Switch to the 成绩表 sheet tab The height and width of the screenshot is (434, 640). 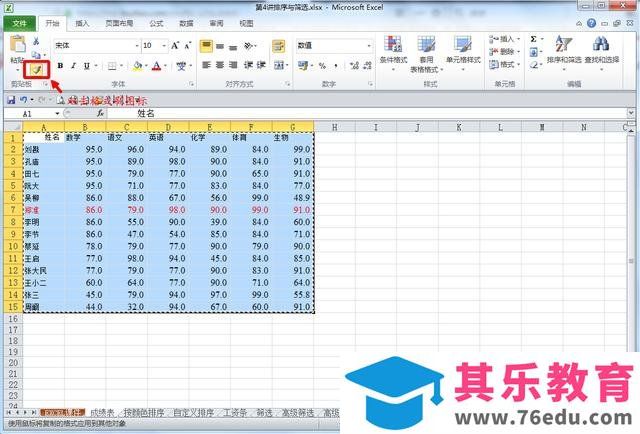[102, 413]
